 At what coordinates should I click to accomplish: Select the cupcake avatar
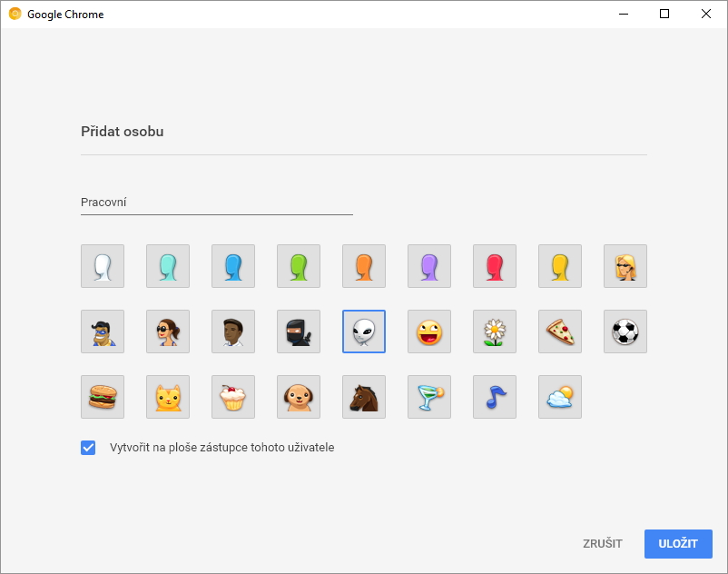point(233,397)
